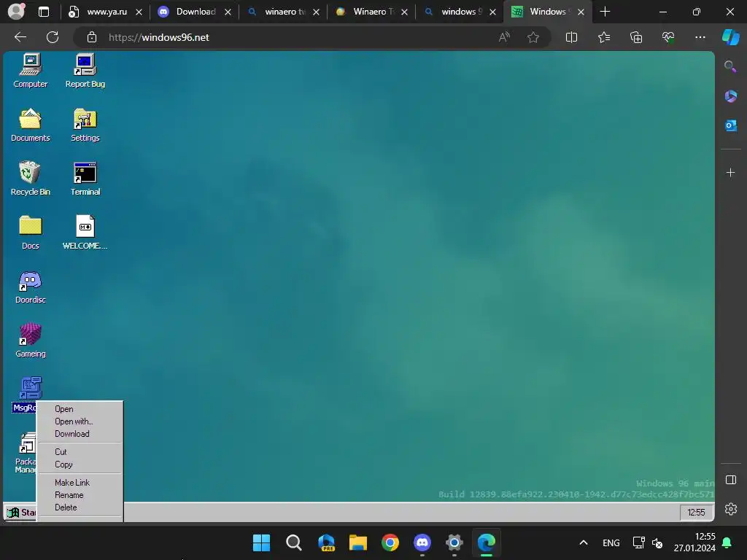Open the Favorites list
Viewport: 747px width, 560px height.
coord(603,37)
